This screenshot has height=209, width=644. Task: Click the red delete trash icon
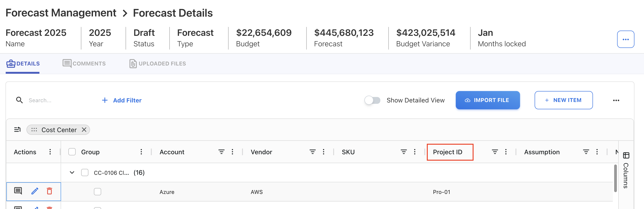pyautogui.click(x=49, y=191)
